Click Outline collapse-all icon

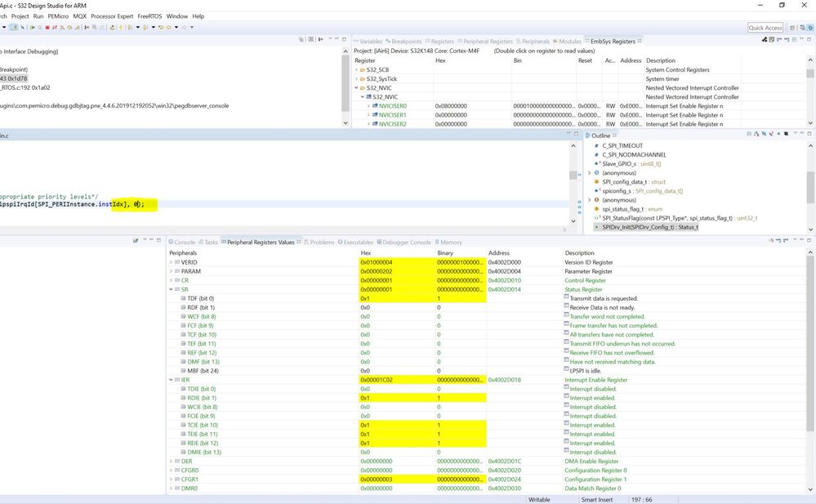coord(749,134)
